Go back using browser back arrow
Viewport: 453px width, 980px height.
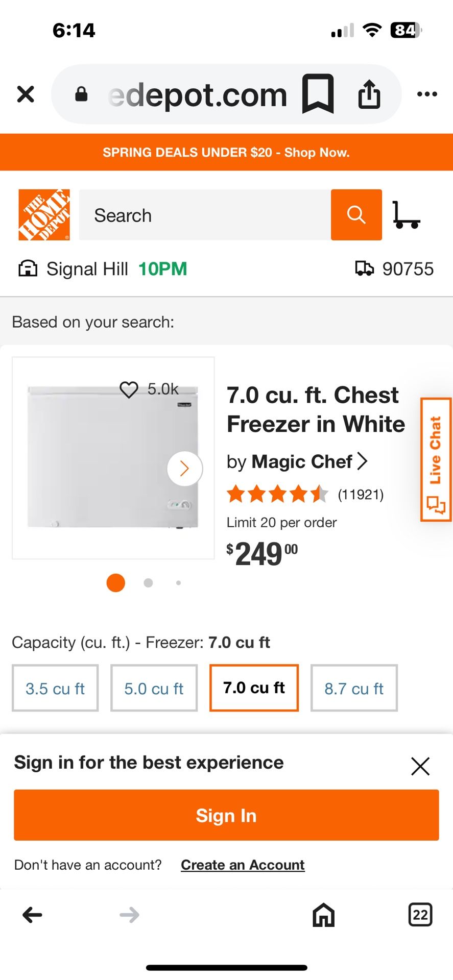33,915
